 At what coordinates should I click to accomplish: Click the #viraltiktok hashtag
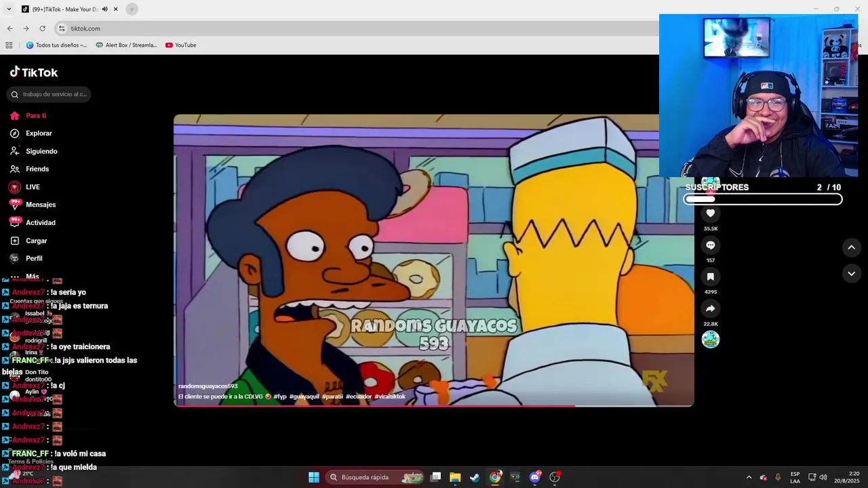click(x=390, y=396)
